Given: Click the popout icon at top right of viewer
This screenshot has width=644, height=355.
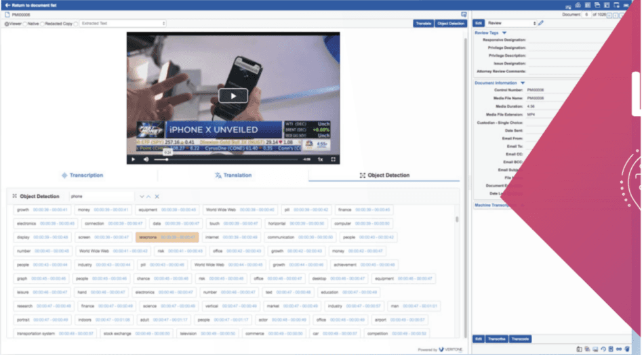Looking at the screenshot, I should pyautogui.click(x=464, y=14).
